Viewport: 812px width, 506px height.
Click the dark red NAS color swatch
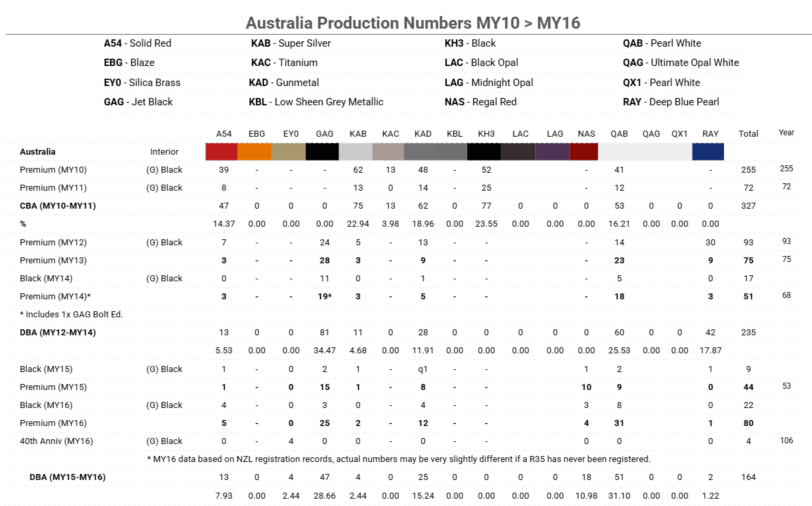[x=585, y=152]
